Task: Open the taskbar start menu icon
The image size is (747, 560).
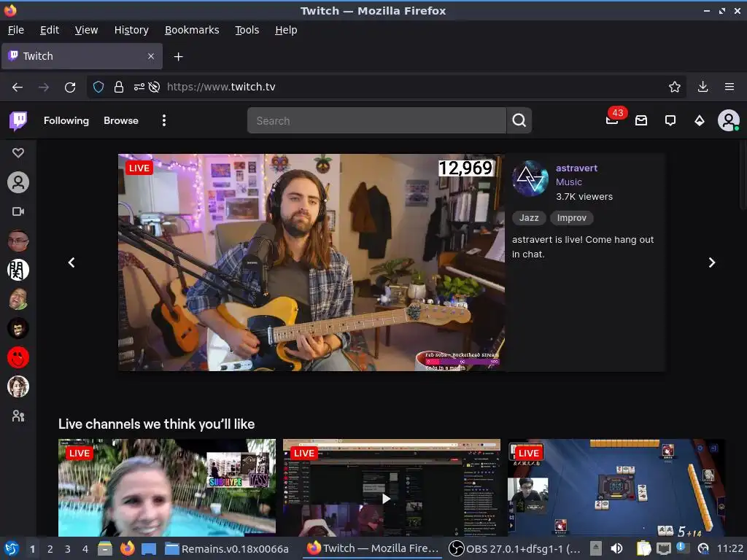Action: point(12,548)
